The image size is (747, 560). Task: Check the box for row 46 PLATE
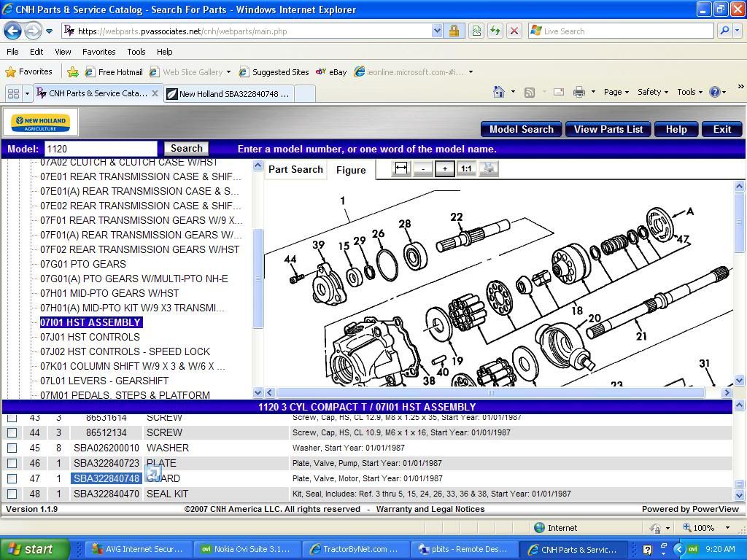click(12, 463)
